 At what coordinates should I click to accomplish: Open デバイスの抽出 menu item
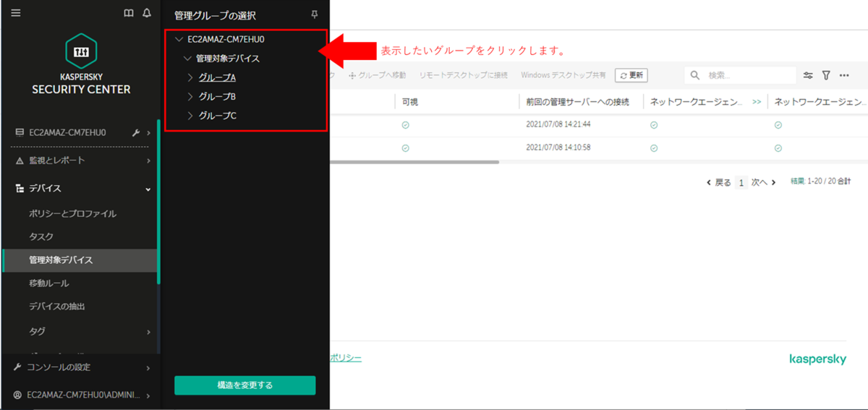tap(57, 307)
